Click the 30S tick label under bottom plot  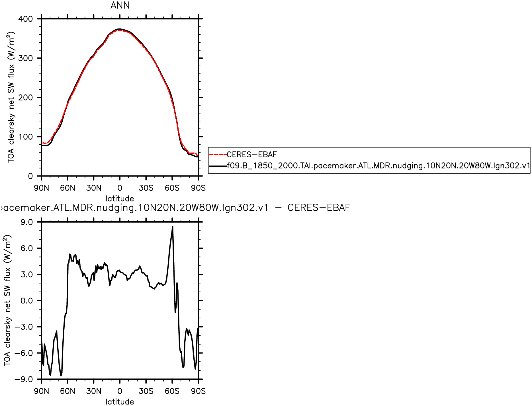coord(146,391)
